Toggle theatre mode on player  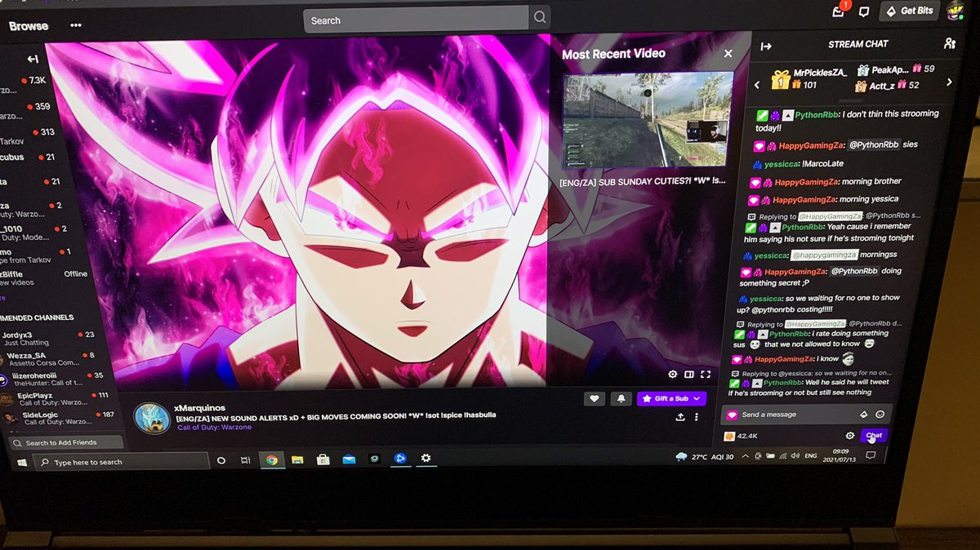click(689, 375)
